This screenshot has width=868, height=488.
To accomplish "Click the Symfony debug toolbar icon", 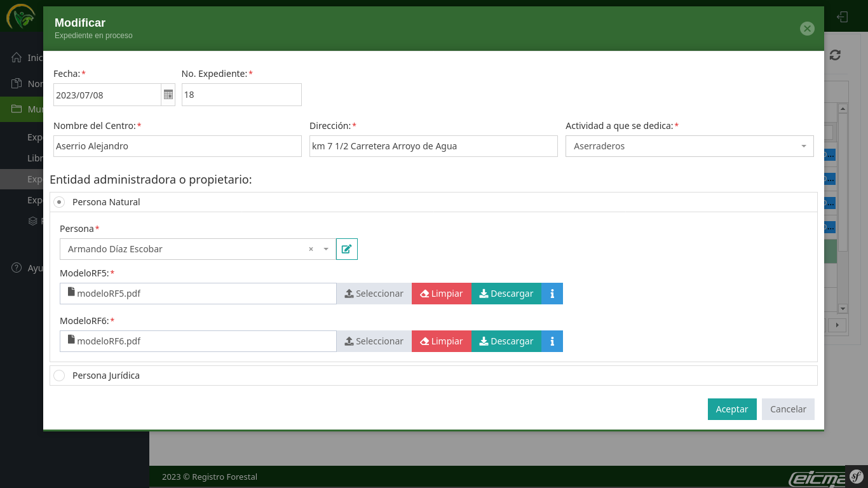I will coord(857,476).
